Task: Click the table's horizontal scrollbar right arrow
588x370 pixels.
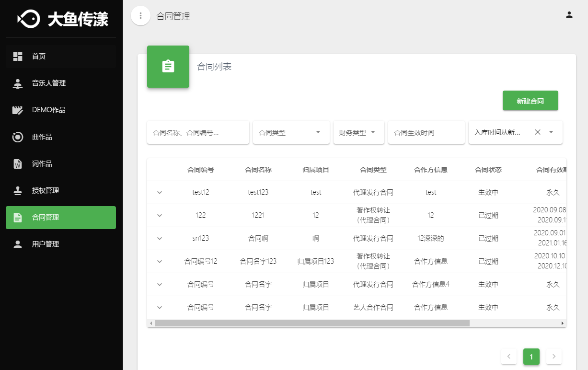Action: click(563, 324)
